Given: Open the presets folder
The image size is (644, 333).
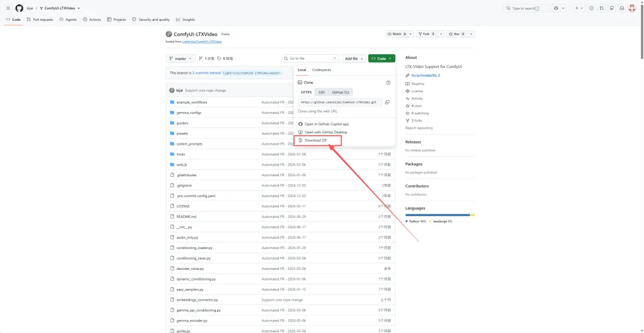Looking at the screenshot, I should point(182,133).
